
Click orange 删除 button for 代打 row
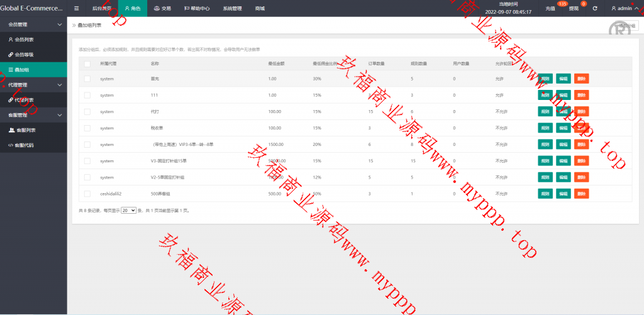click(x=581, y=111)
